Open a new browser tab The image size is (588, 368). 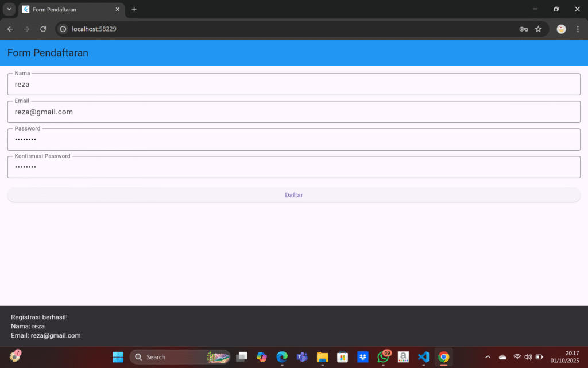(134, 9)
